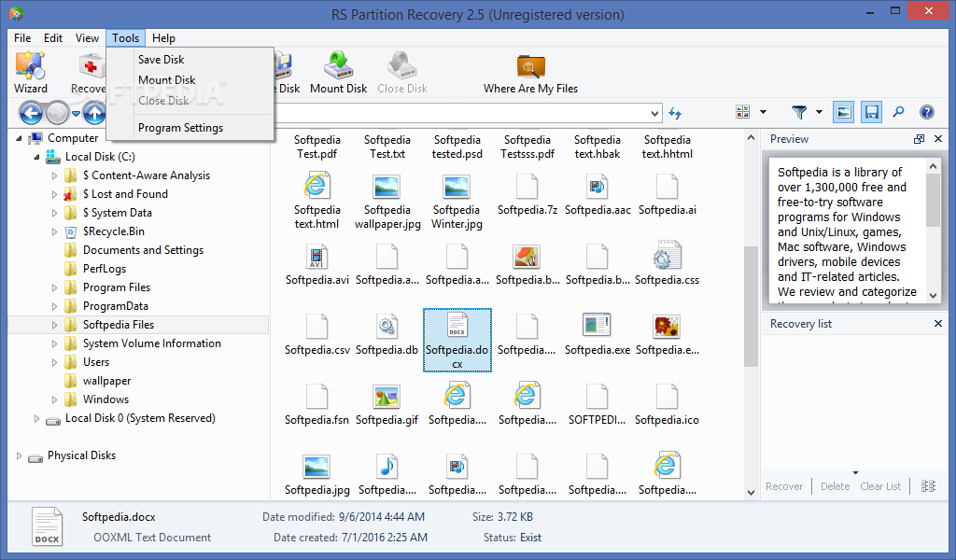The height and width of the screenshot is (560, 956).
Task: Select the Softpedia.avi file icon
Action: pos(317,256)
